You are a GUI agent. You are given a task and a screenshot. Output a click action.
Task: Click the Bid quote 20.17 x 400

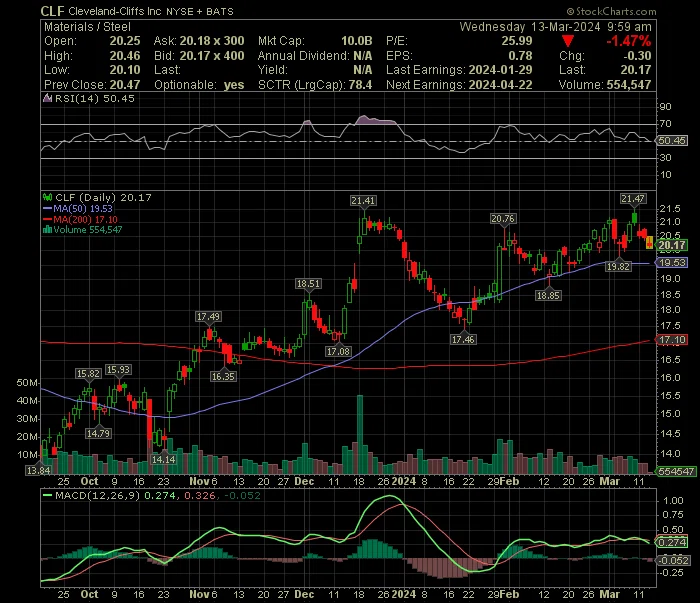point(212,56)
